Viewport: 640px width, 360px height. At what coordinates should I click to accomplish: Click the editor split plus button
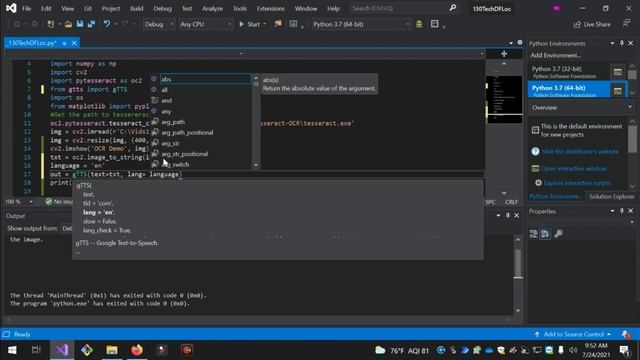(504, 53)
